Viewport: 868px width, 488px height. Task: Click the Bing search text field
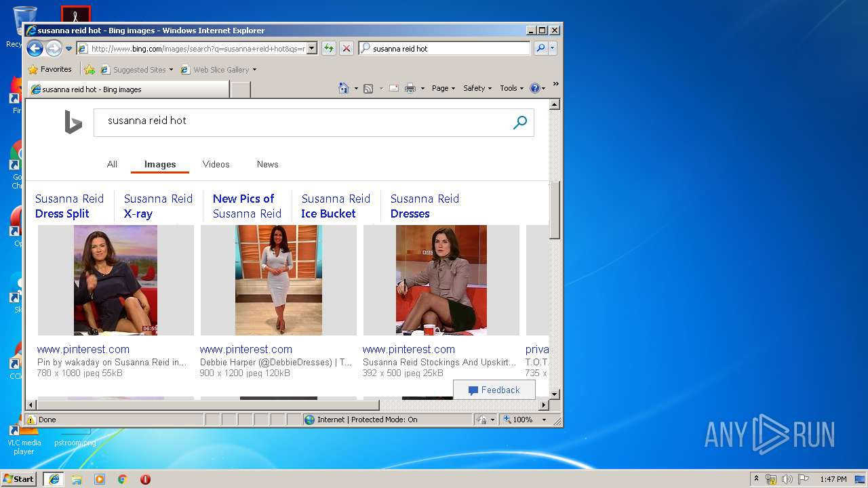click(302, 123)
